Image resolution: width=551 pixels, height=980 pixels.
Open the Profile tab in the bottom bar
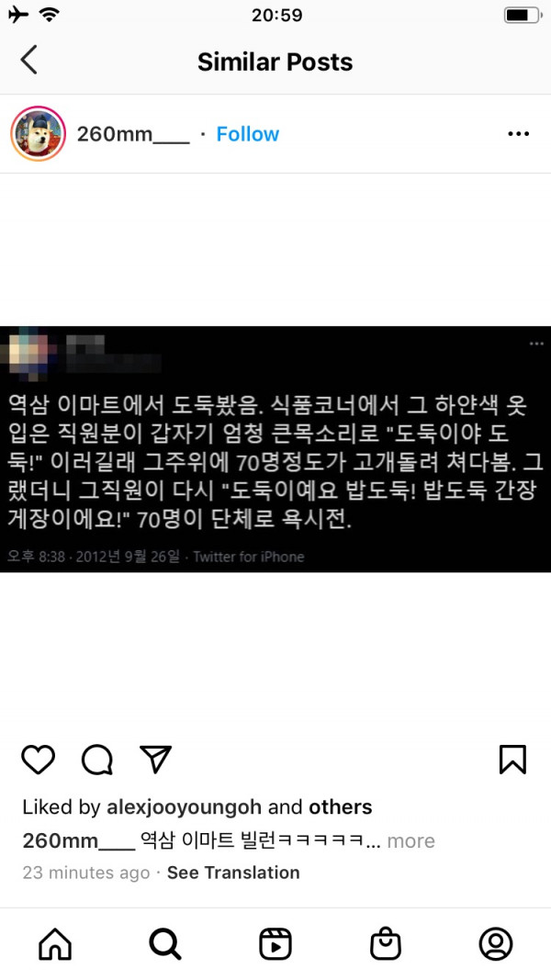496,943
